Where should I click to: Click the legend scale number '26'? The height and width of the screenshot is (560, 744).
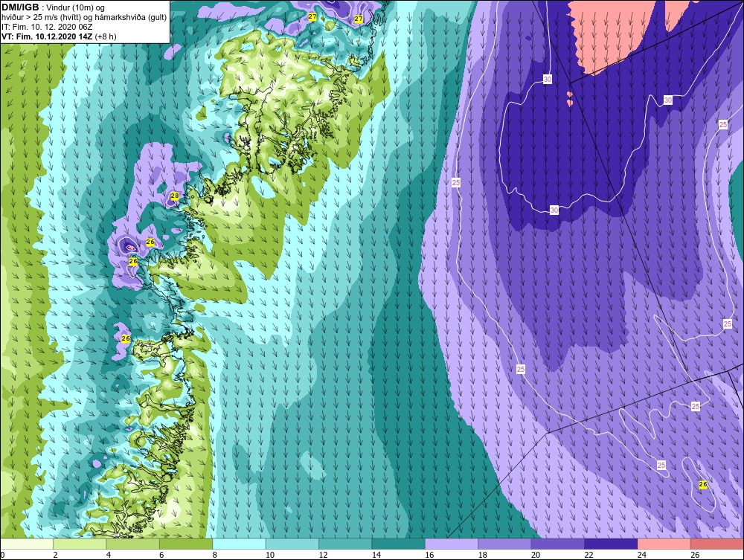point(695,555)
